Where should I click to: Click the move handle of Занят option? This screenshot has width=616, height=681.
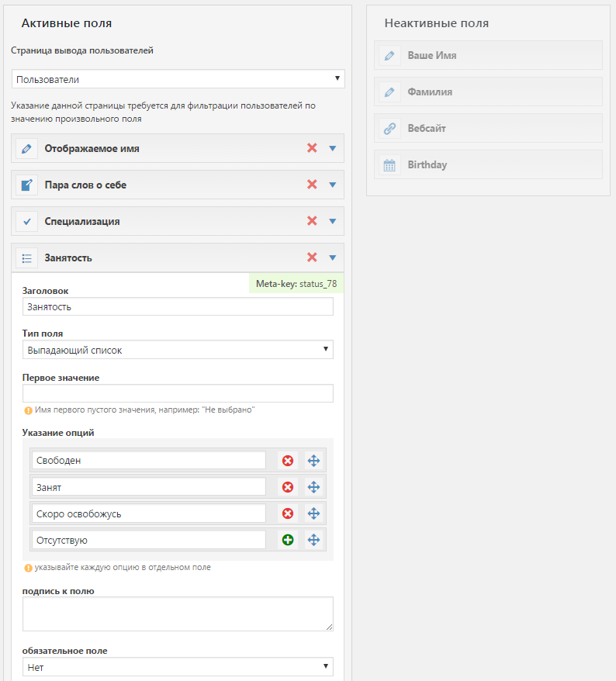tap(313, 487)
